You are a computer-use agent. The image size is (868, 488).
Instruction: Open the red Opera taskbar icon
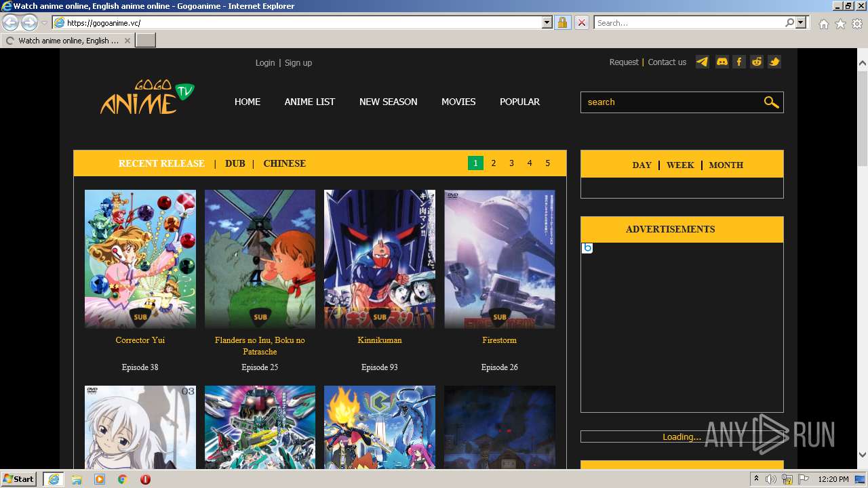coord(145,479)
